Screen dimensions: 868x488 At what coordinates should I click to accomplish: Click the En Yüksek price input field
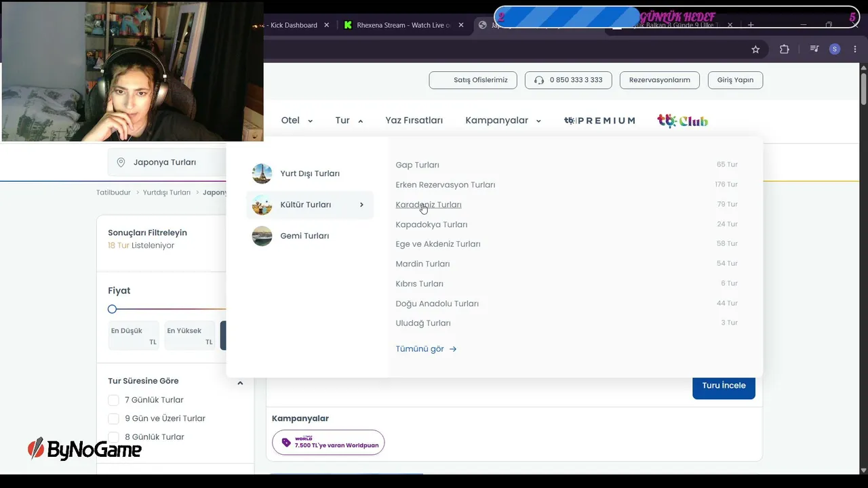tap(190, 335)
